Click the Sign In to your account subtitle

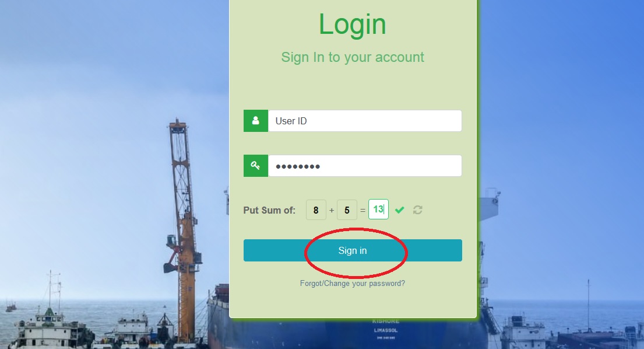tap(353, 57)
